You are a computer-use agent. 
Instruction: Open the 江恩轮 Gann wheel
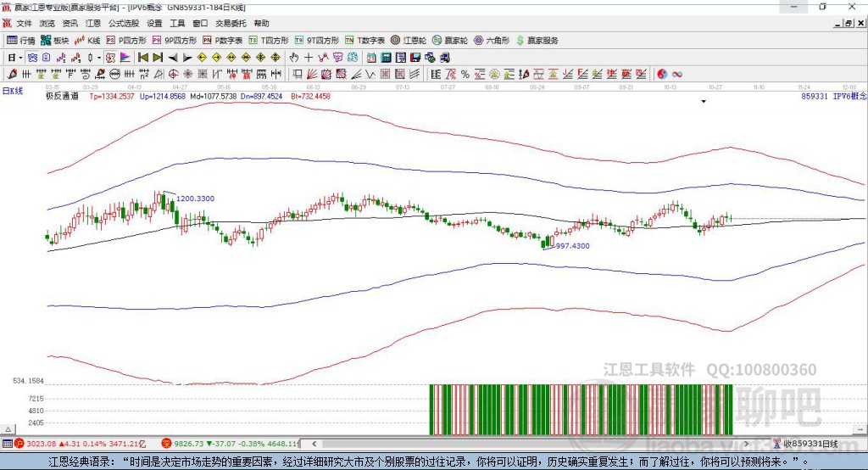[409, 40]
